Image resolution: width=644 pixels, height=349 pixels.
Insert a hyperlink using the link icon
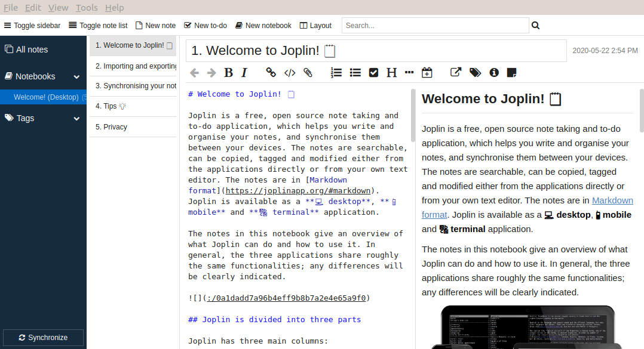[x=271, y=73]
